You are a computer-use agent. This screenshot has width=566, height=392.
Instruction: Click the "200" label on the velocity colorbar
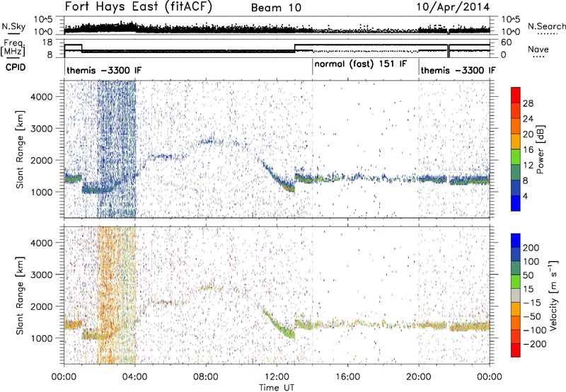click(531, 248)
